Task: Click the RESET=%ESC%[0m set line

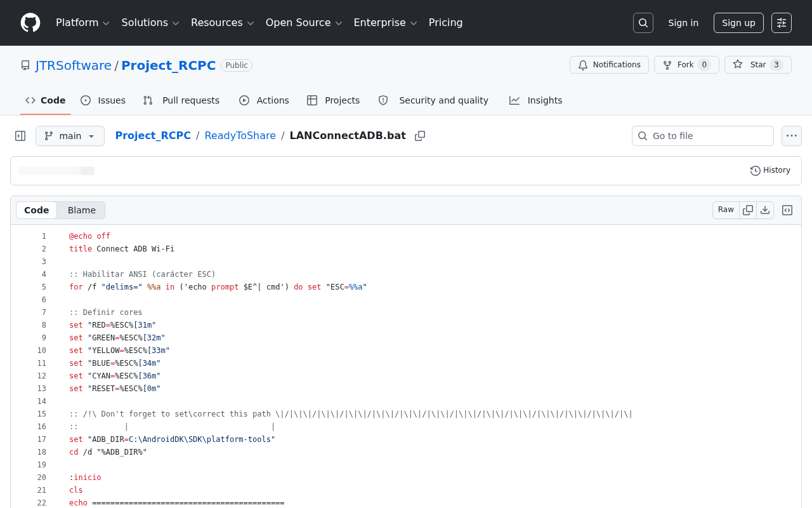Action: pos(115,389)
